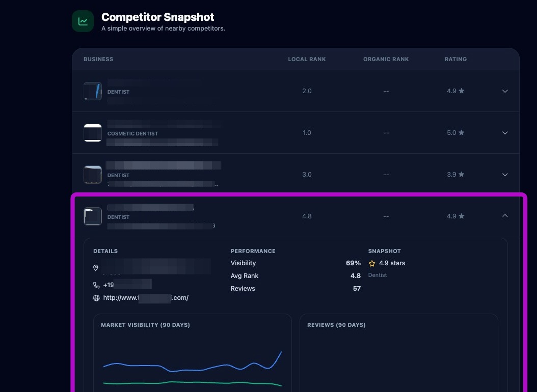Expand the 2.0 local rank dentist row
The height and width of the screenshot is (392, 537).
coord(505,91)
